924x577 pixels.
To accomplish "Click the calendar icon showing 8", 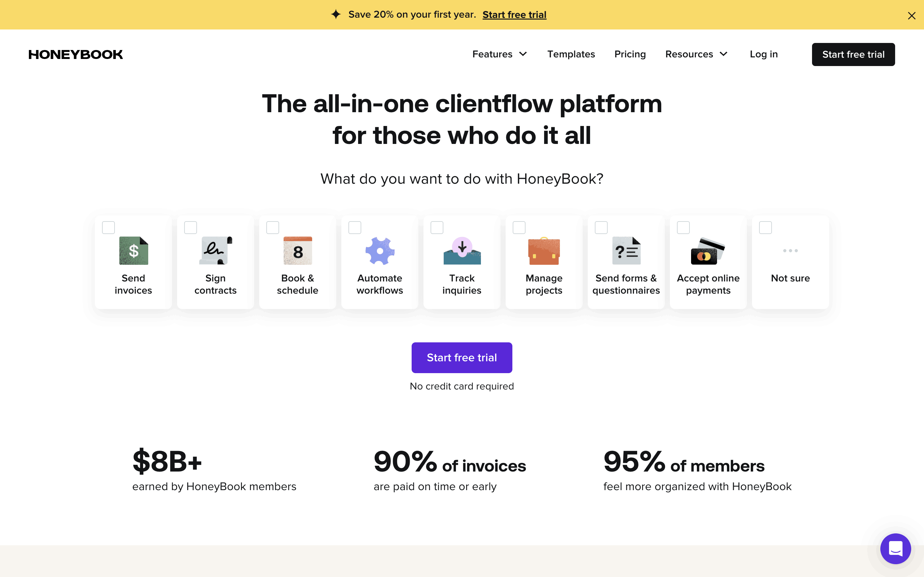I will coord(297,251).
